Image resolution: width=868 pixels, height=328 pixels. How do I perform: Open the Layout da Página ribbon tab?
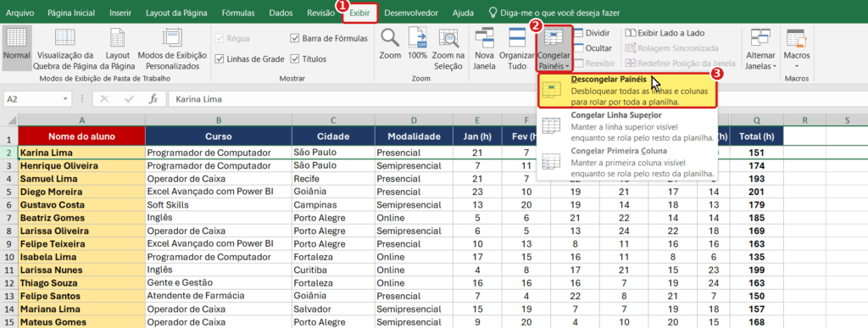(176, 12)
